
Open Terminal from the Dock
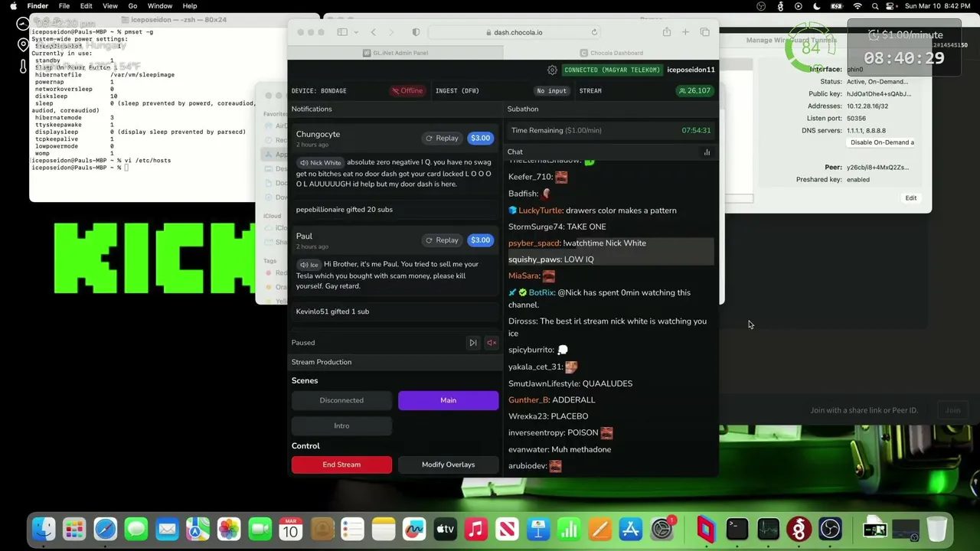737,529
